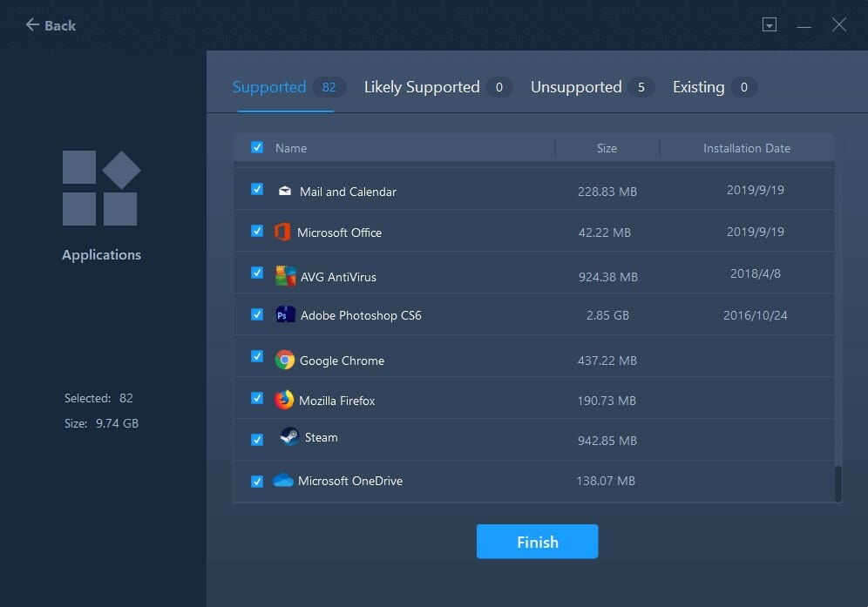Select the Mail and Calendar name text
The width and height of the screenshot is (868, 607).
pyautogui.click(x=348, y=192)
